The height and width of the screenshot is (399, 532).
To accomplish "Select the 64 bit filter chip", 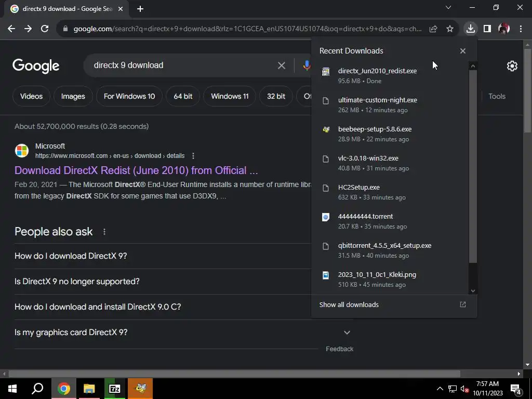I will [x=183, y=96].
